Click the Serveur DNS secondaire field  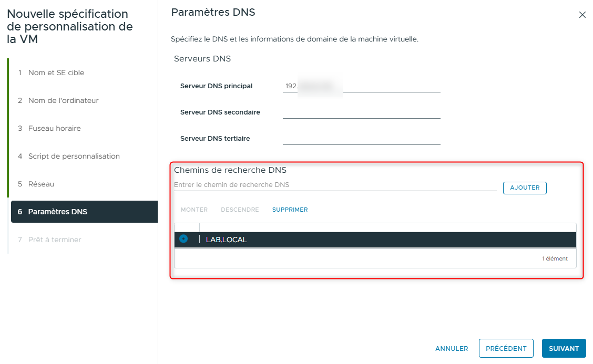click(x=361, y=112)
